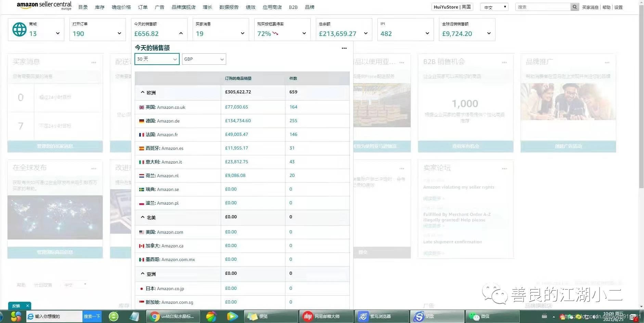This screenshot has width=644, height=323.
Task: Open the Settings link at top right
Action: point(618,7)
